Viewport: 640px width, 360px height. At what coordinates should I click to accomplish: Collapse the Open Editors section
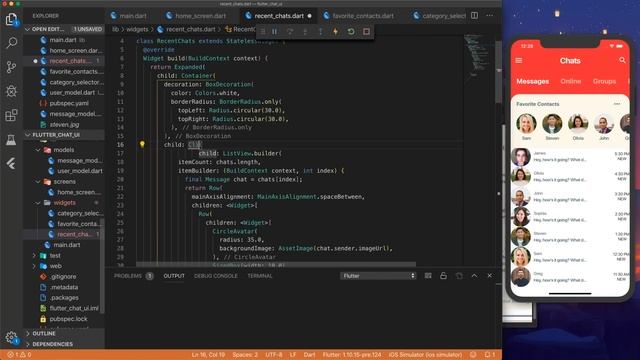click(27, 29)
